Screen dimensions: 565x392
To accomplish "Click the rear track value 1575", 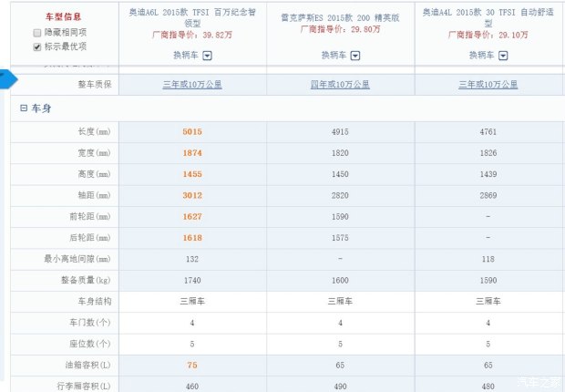I will [x=340, y=238].
